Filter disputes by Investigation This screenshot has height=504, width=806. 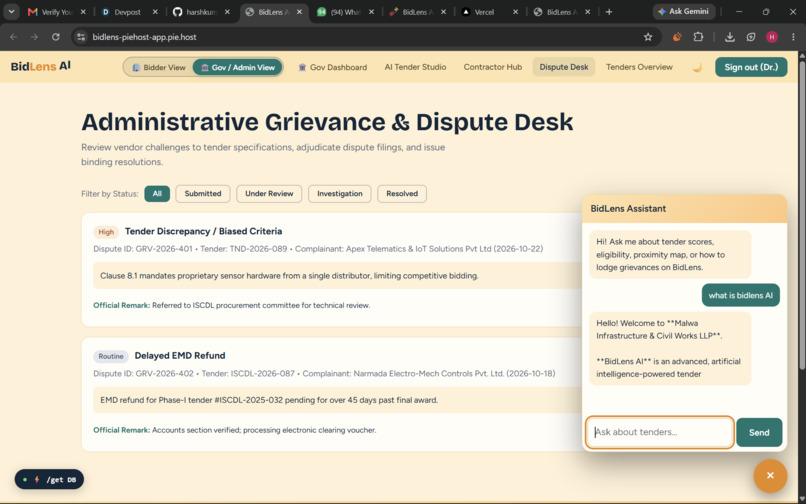tap(340, 194)
